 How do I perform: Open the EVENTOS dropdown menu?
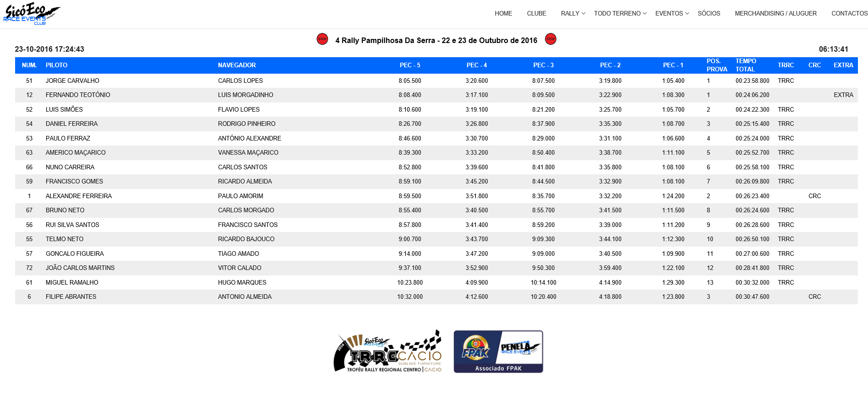point(672,14)
